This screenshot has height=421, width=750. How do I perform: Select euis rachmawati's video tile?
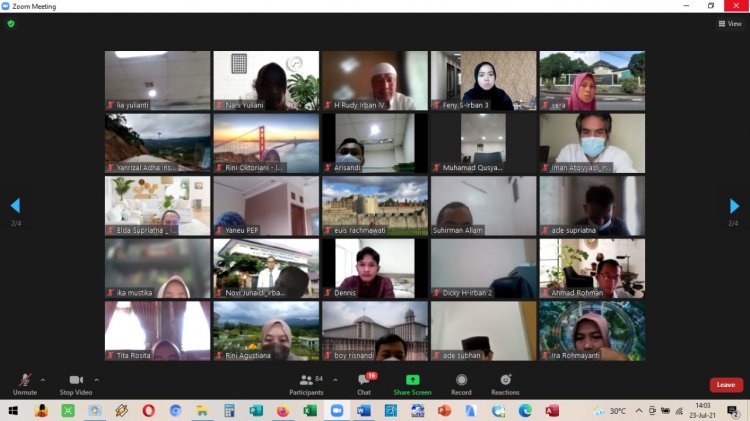tap(375, 206)
